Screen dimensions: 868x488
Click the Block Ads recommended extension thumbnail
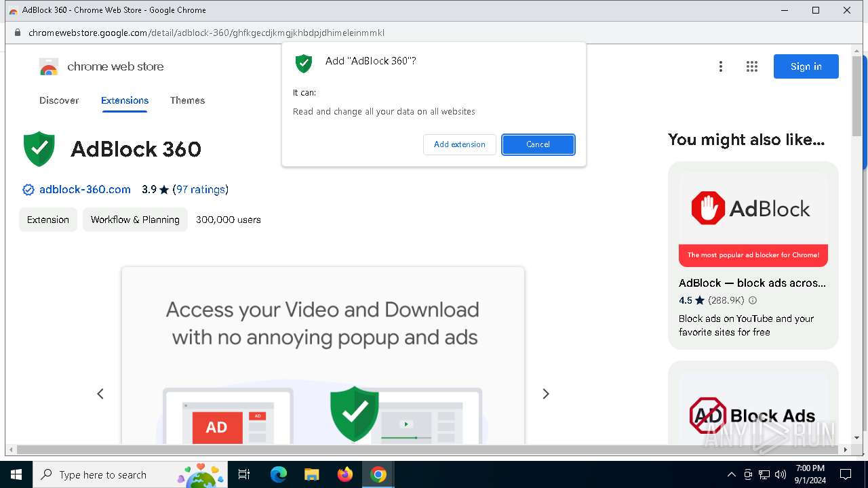(753, 407)
